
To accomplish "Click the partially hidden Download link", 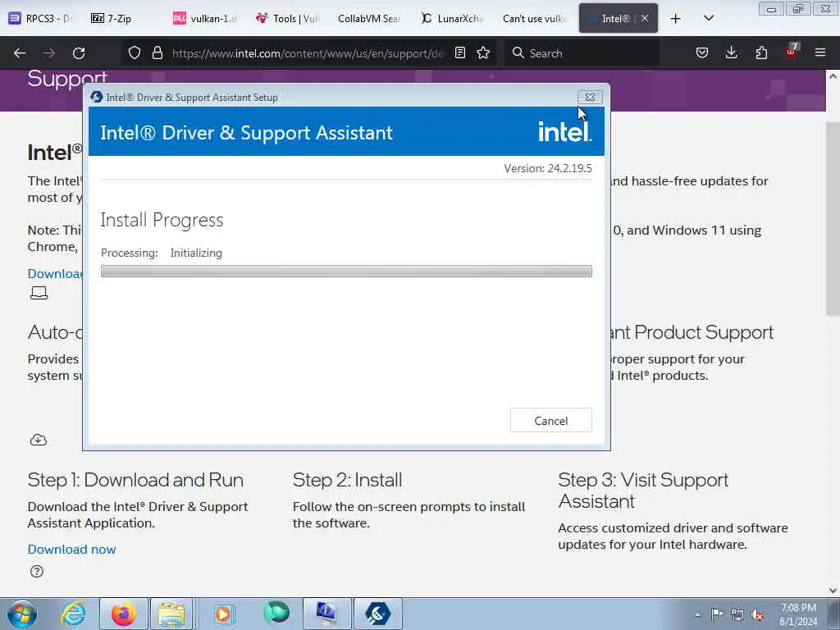I will [x=55, y=273].
